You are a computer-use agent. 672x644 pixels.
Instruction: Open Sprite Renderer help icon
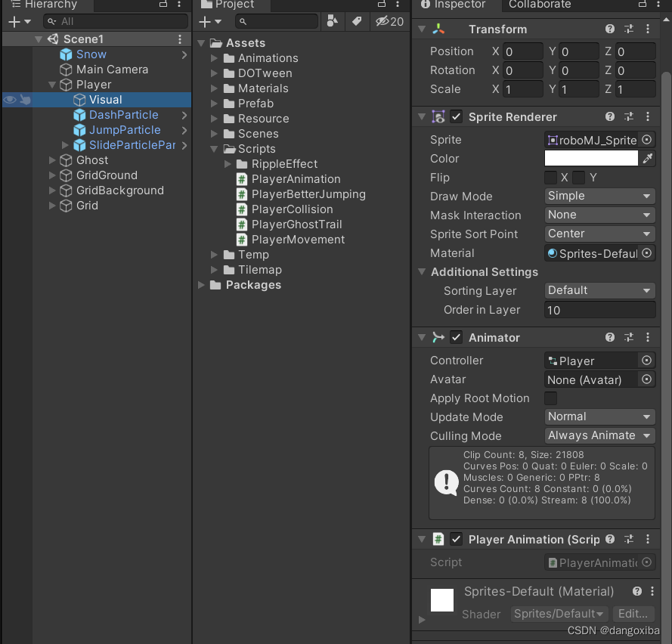[610, 116]
